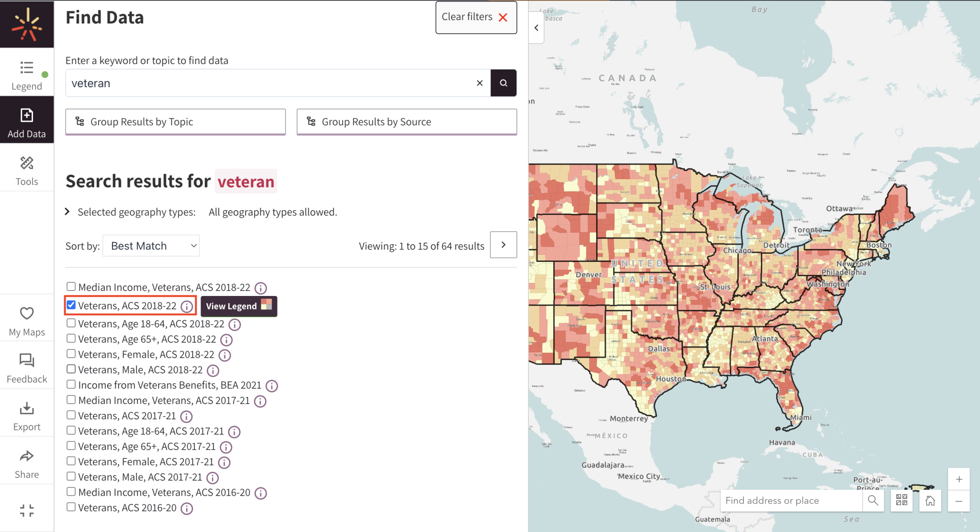Open the Feedback panel
Image resolution: width=980 pixels, height=532 pixels.
[27, 366]
